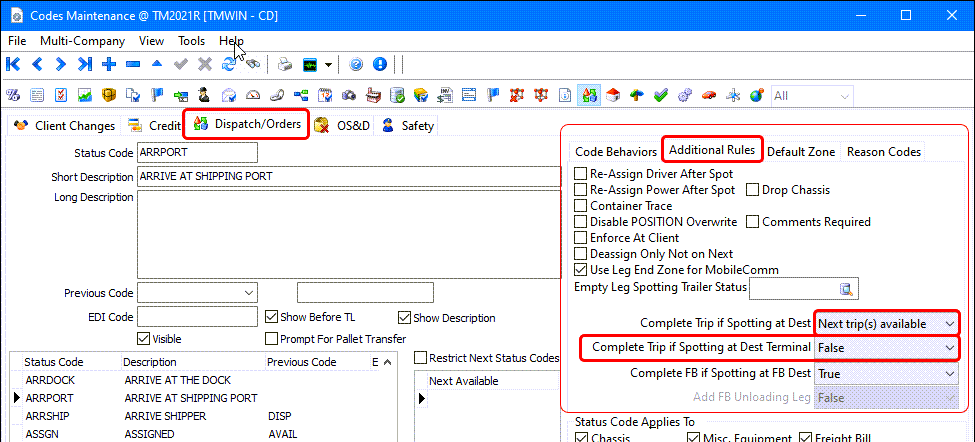Image resolution: width=975 pixels, height=442 pixels.
Task: Click the printer icon
Action: coord(284,65)
